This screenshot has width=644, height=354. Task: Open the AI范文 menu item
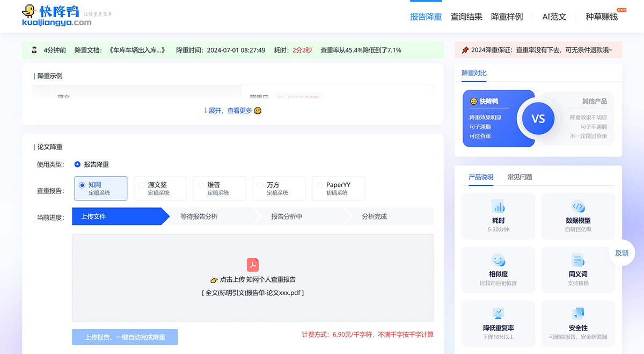click(553, 17)
